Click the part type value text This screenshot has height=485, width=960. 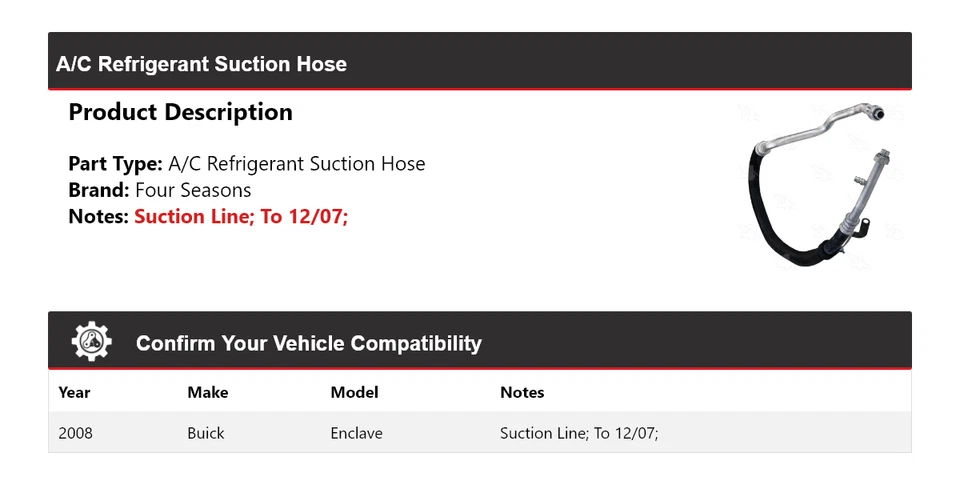[296, 164]
